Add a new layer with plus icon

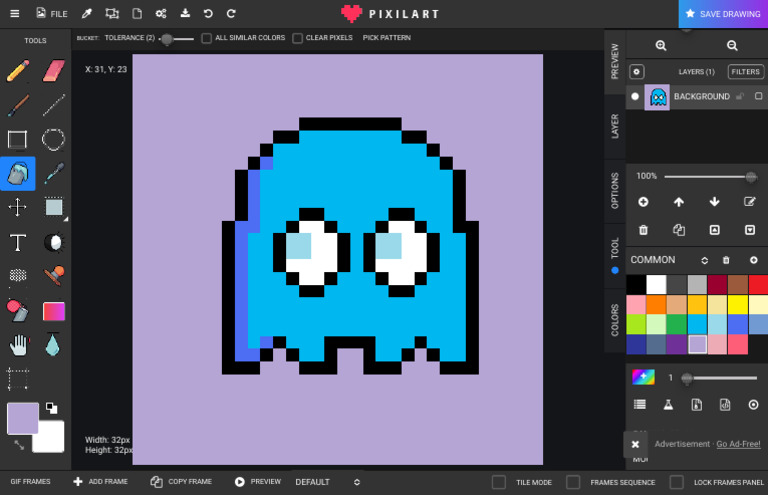click(643, 202)
